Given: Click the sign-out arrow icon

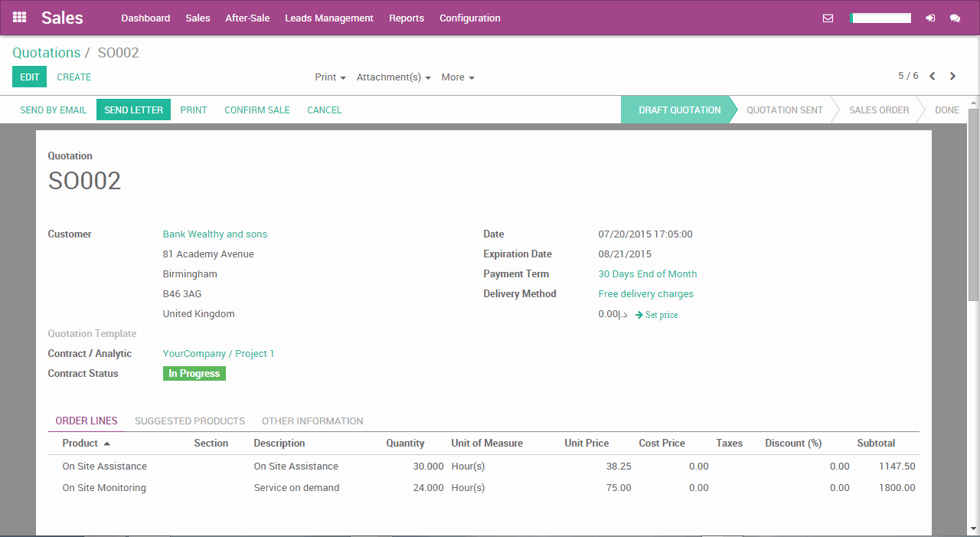Looking at the screenshot, I should (x=929, y=18).
